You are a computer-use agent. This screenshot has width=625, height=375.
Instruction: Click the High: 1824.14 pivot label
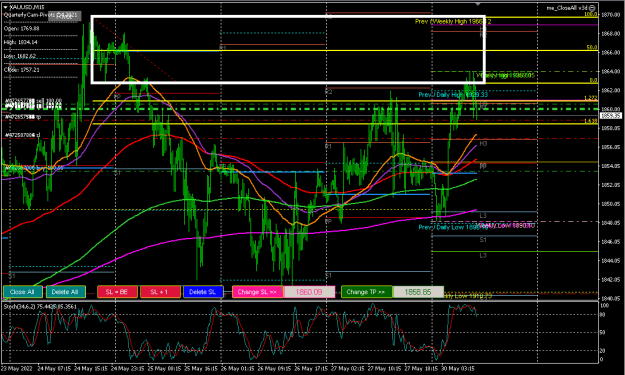pyautogui.click(x=21, y=42)
